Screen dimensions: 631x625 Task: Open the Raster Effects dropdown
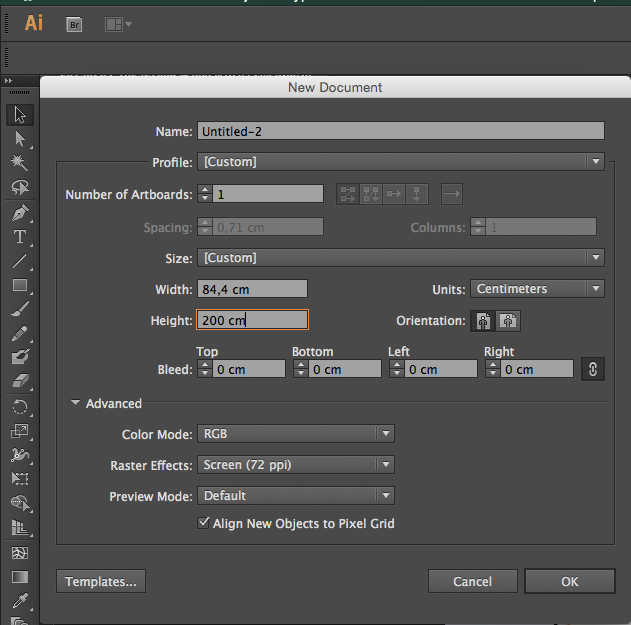coord(295,465)
